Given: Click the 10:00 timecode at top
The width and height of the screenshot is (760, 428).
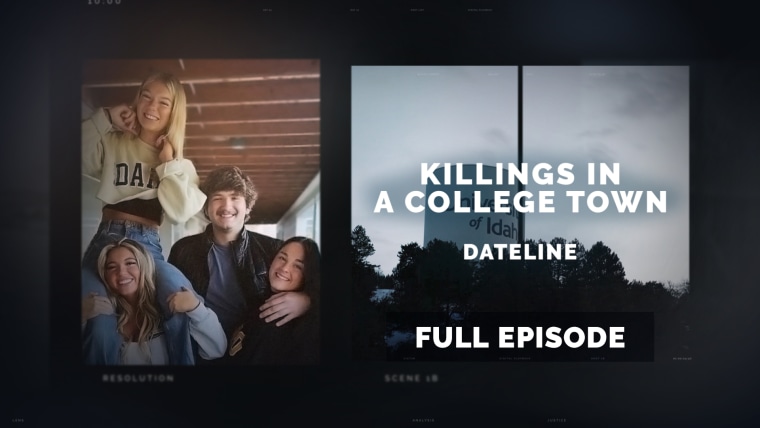Looking at the screenshot, I should (x=104, y=2).
